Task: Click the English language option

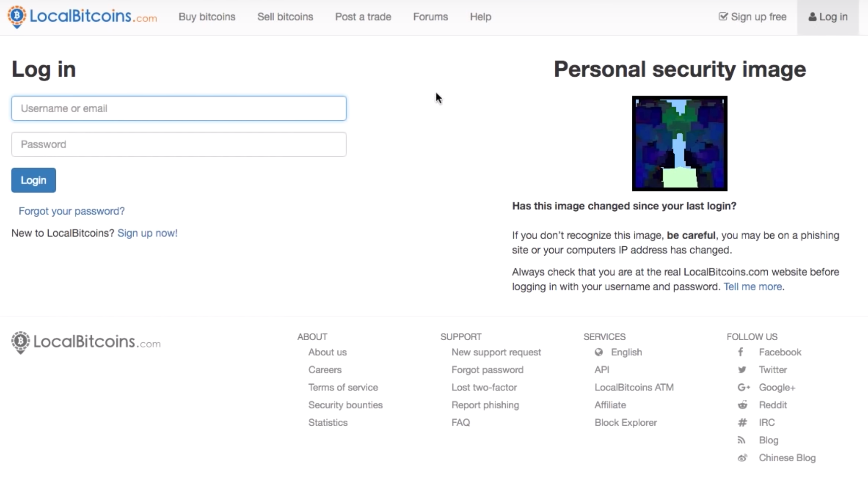Action: [626, 352]
